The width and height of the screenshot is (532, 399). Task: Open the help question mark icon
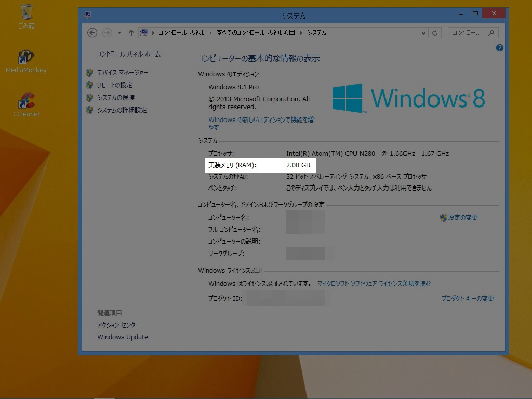pyautogui.click(x=499, y=48)
